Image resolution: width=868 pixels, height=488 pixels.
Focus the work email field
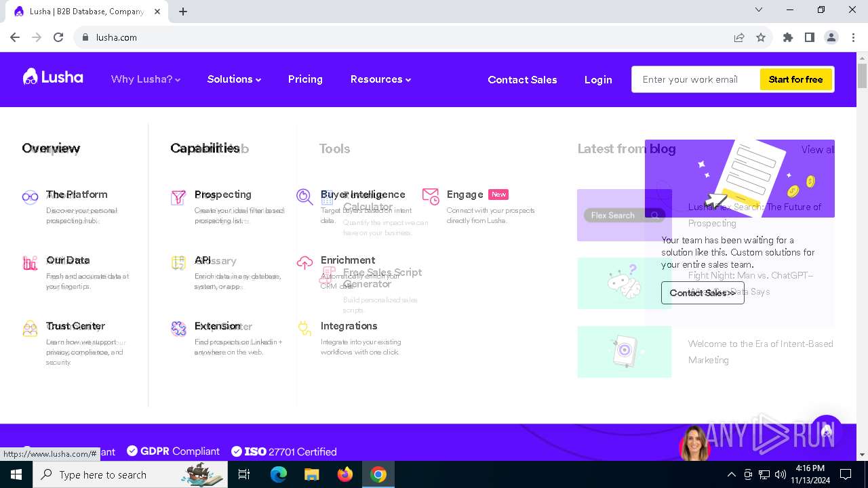click(x=696, y=79)
